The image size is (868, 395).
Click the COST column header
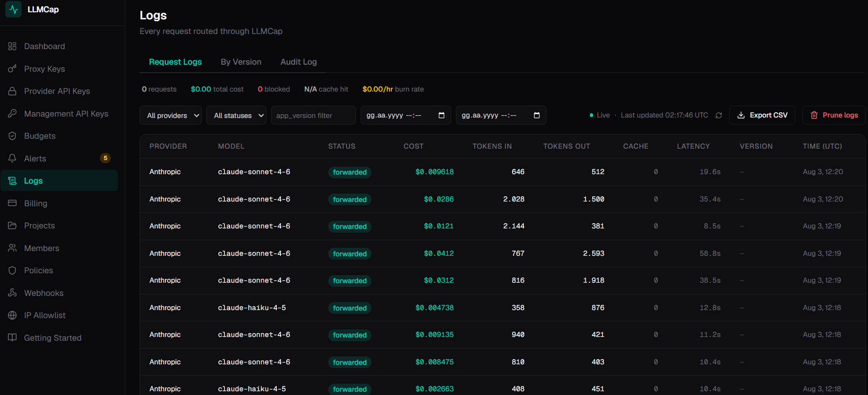[413, 146]
